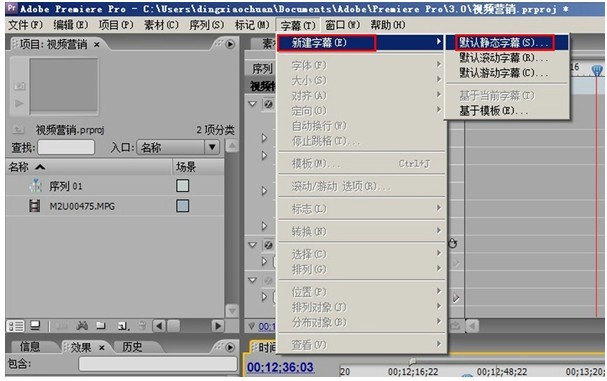Choose 默认静态字幕(S) from the submenu
This screenshot has height=381, width=607.
pos(507,43)
